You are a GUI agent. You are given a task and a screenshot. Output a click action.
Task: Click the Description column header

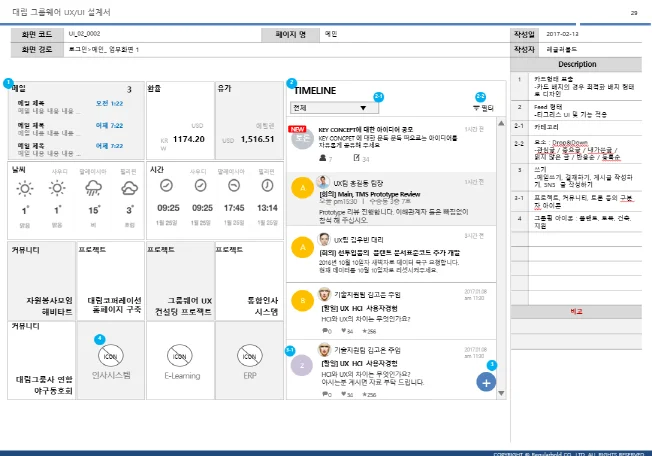[577, 64]
